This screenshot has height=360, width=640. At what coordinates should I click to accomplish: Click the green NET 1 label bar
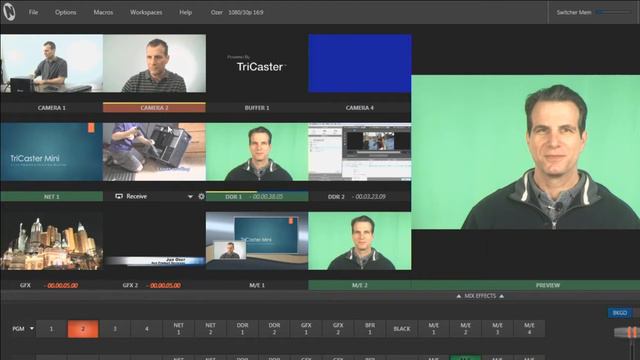[51, 197]
